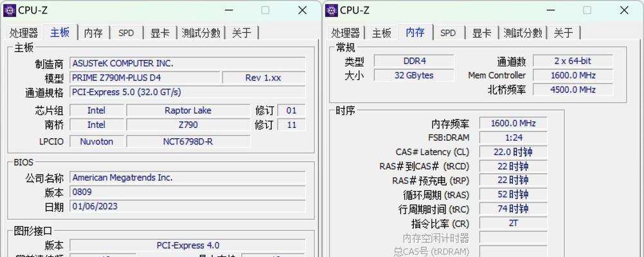Click manufacturer field ASUSTeK COMPUTER INC.
Viewport: 644px width, 257px height.
pyautogui.click(x=187, y=63)
